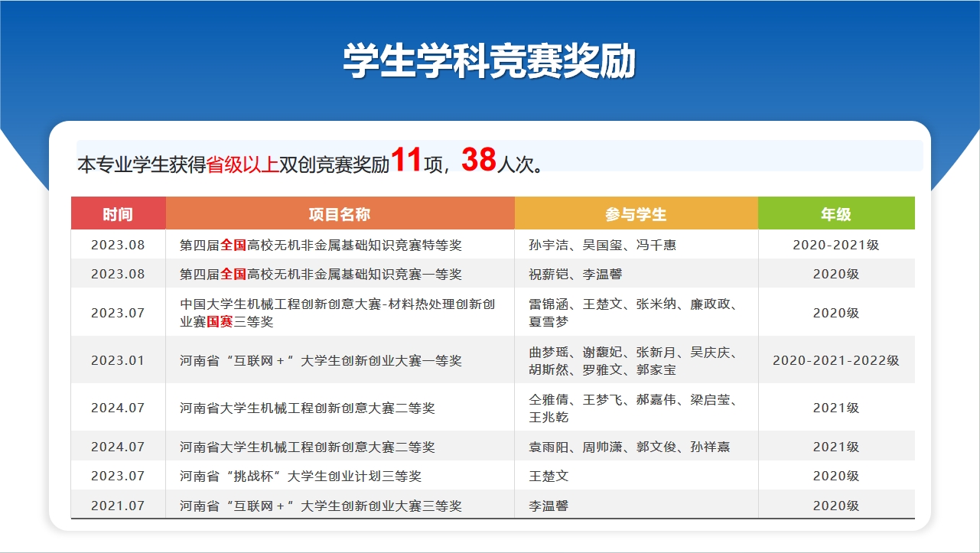Click the single student name 王楚文 in the 挑战杯 row

point(549,476)
